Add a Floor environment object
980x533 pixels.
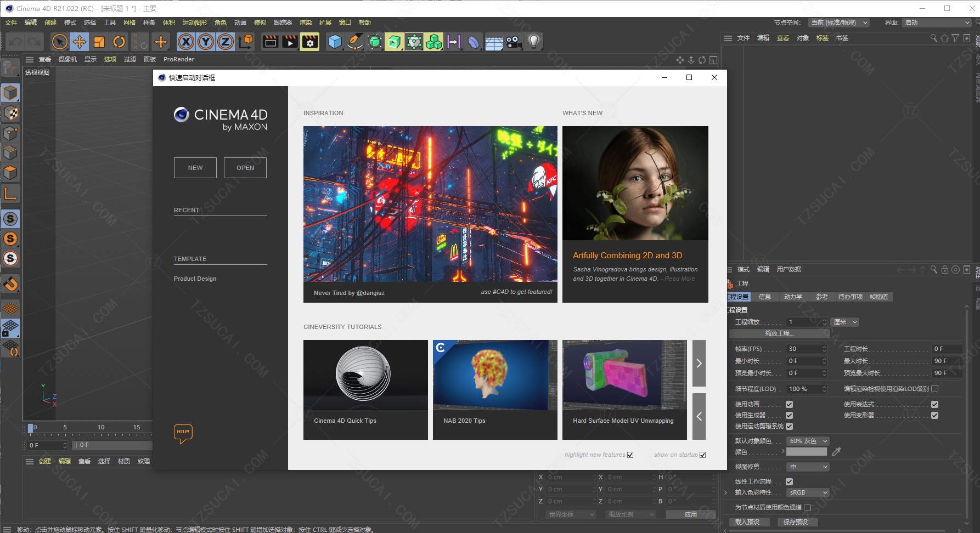(494, 42)
